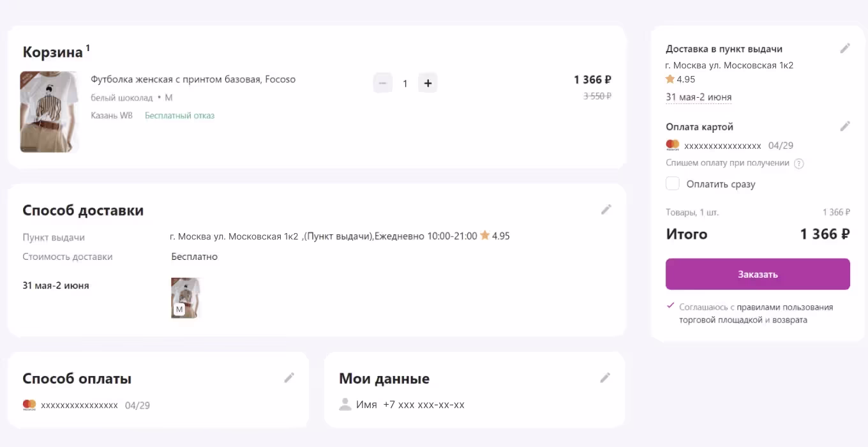Click the Бесплатный отказ link
The image size is (868, 447).
point(179,116)
